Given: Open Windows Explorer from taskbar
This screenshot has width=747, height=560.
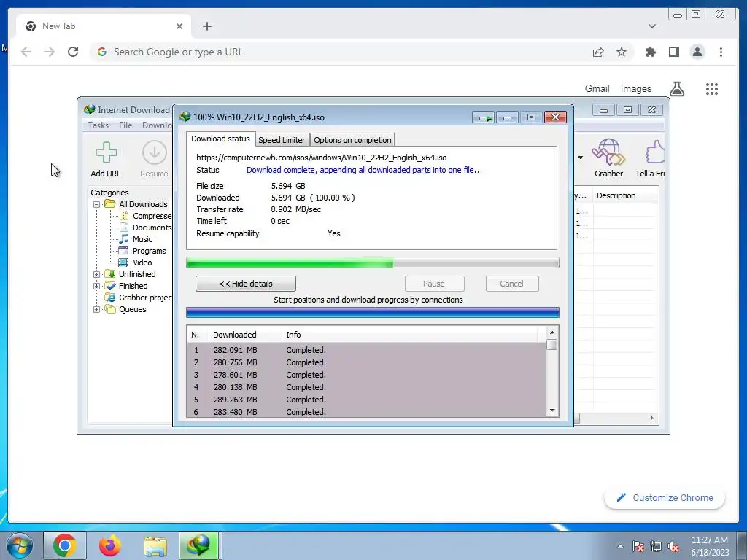Looking at the screenshot, I should pyautogui.click(x=155, y=545).
